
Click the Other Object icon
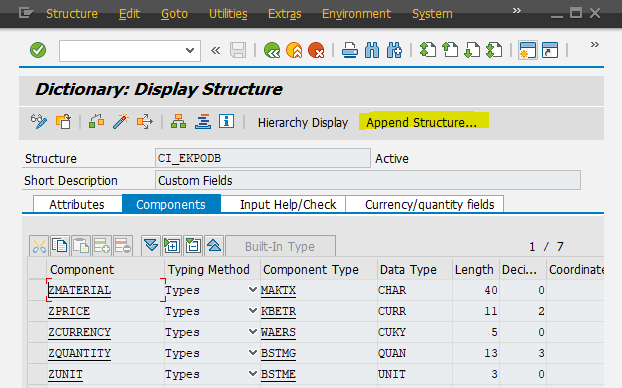(63, 121)
